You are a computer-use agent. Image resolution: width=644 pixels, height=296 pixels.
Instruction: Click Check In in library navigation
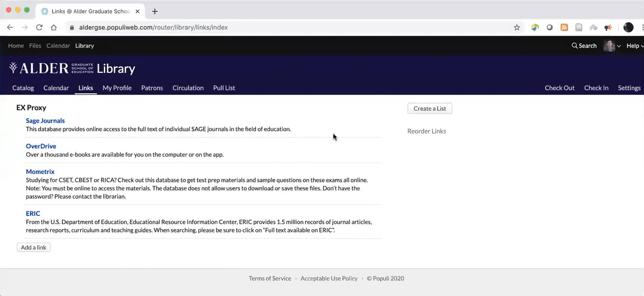point(596,88)
